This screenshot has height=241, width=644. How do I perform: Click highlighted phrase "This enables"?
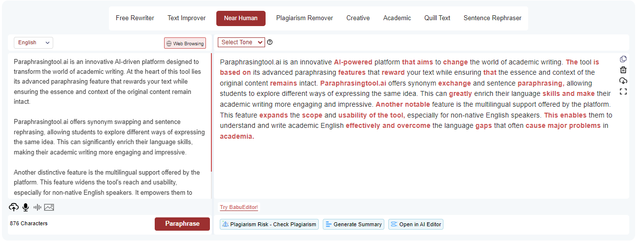(565, 115)
